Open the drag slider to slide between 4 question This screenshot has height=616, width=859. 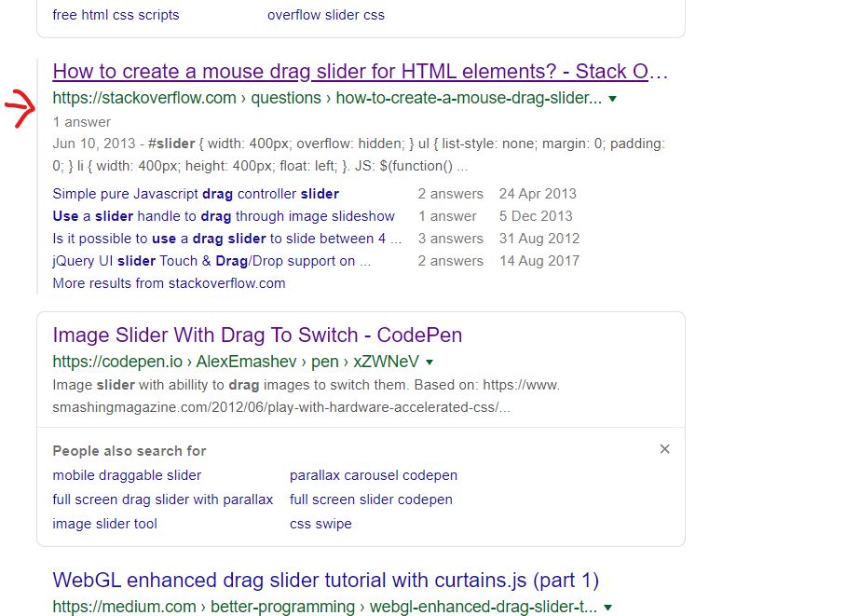tap(224, 239)
